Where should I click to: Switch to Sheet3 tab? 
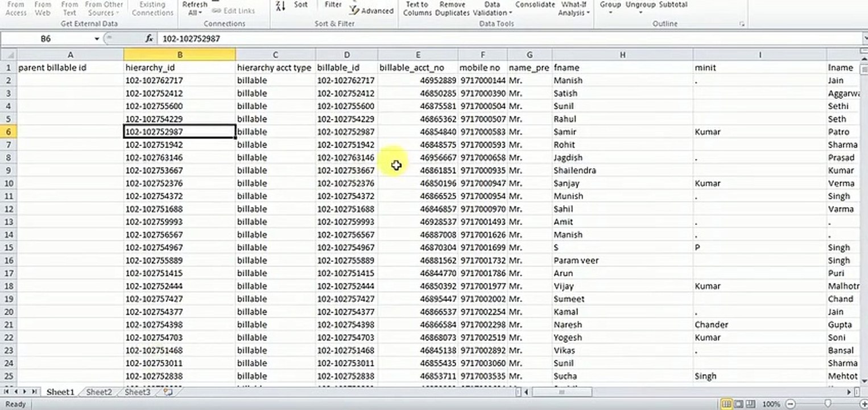click(x=138, y=392)
